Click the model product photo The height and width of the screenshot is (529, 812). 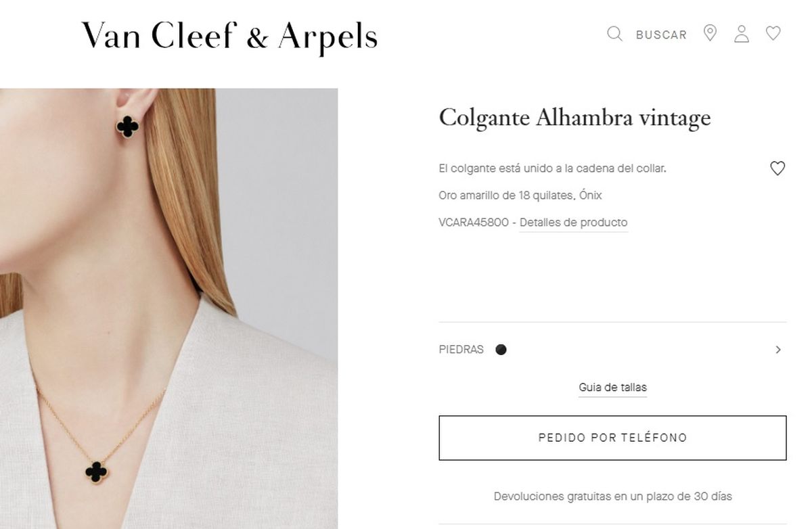click(x=168, y=308)
